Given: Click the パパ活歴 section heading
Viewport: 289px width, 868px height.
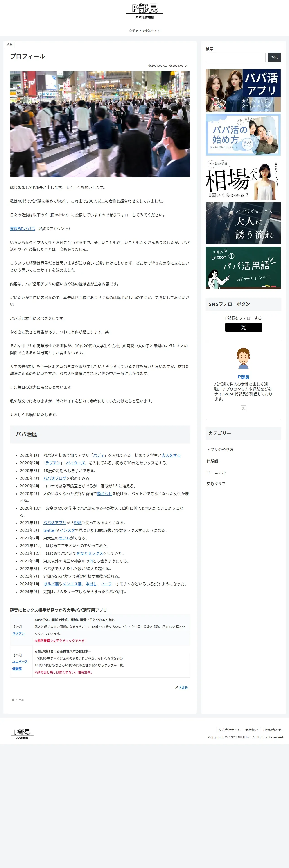Looking at the screenshot, I should click(26, 434).
